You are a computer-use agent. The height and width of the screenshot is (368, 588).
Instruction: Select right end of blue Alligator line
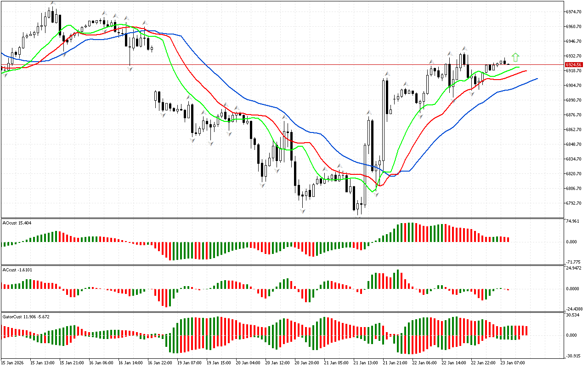(537, 79)
